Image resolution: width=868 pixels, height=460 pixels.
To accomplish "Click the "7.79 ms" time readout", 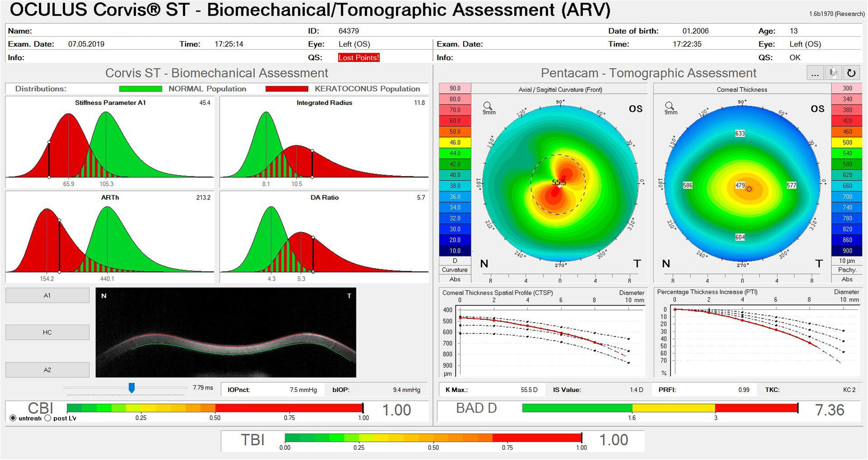I will pos(203,388).
